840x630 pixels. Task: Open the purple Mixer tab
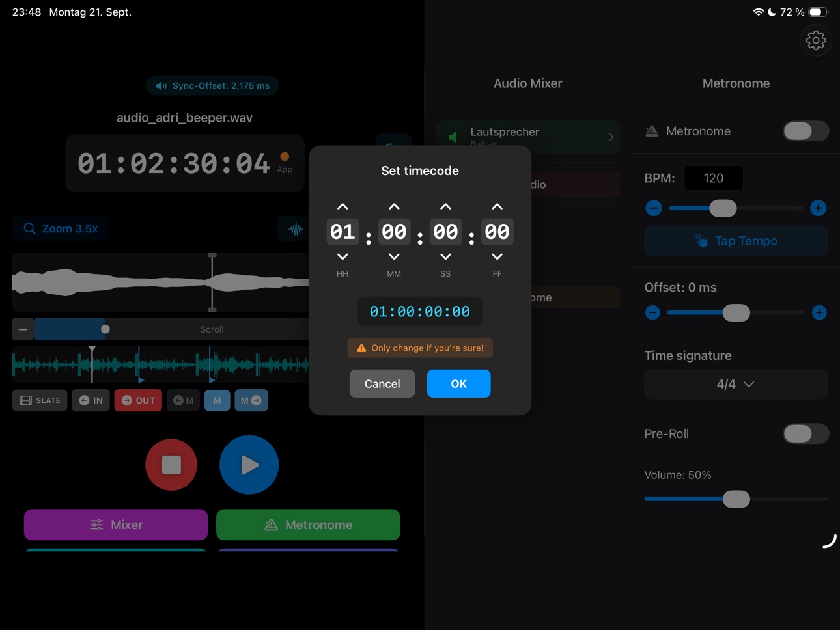click(x=116, y=525)
